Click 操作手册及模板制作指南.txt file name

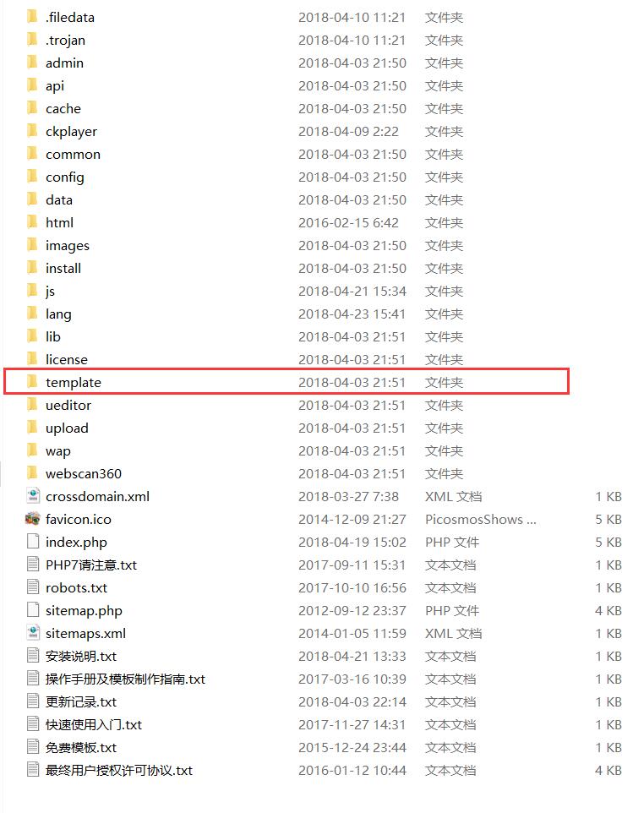pyautogui.click(x=125, y=679)
